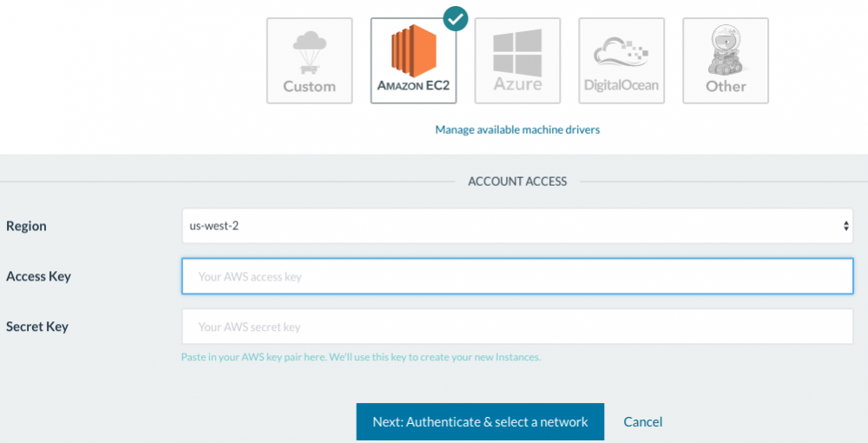
Task: Click the 'Other' text under the astronaut
Action: click(x=726, y=87)
